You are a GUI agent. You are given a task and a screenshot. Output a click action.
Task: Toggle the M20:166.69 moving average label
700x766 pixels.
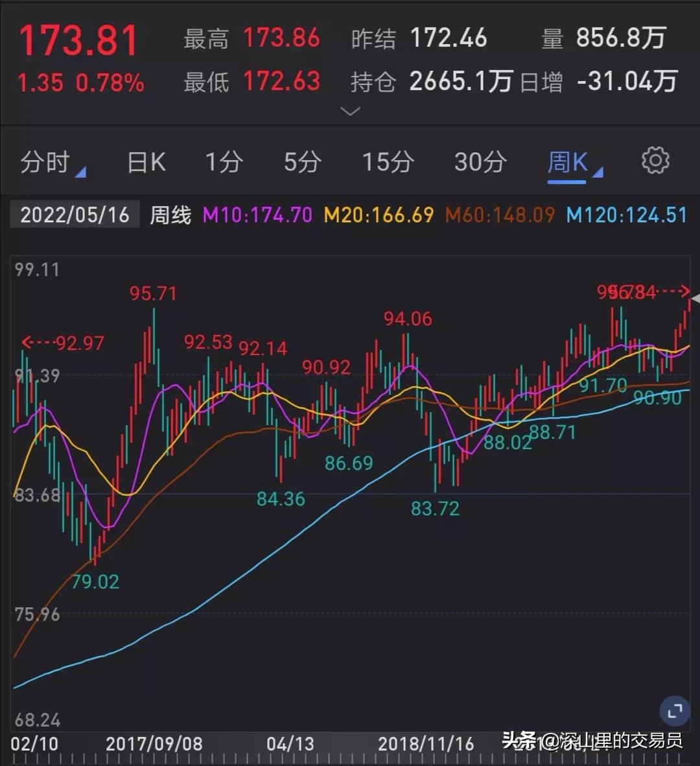point(378,215)
